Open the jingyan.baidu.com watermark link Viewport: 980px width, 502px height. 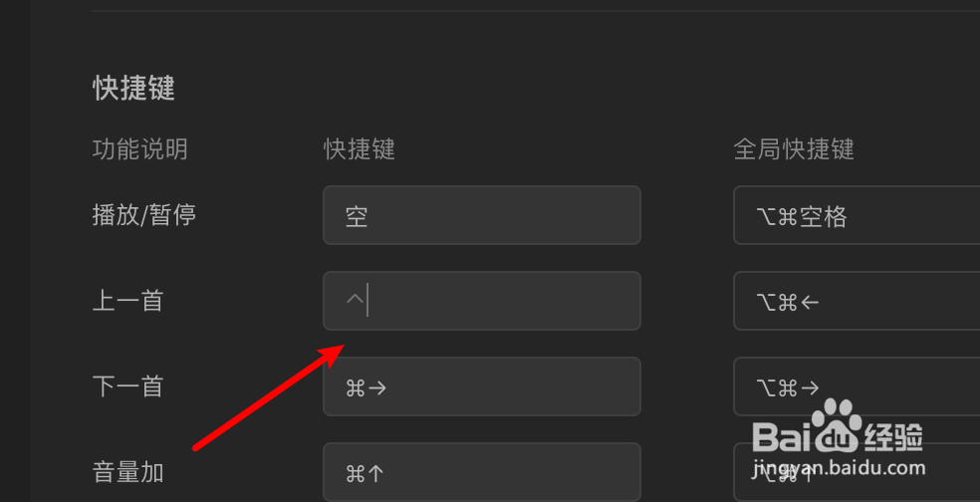click(840, 467)
